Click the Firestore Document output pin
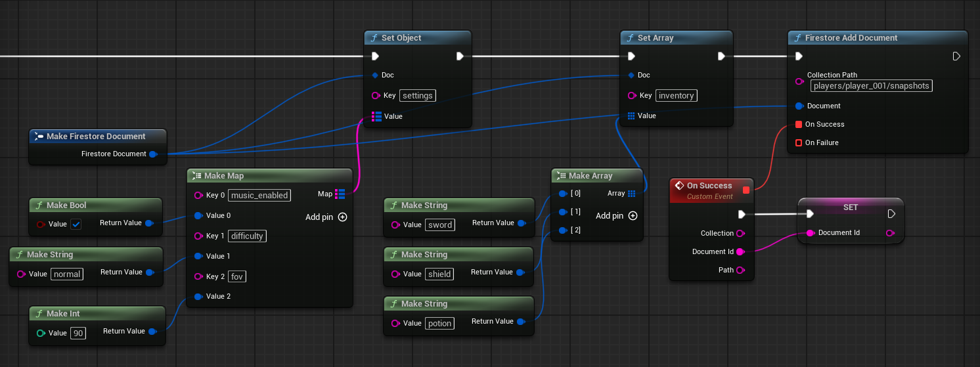 [x=153, y=154]
